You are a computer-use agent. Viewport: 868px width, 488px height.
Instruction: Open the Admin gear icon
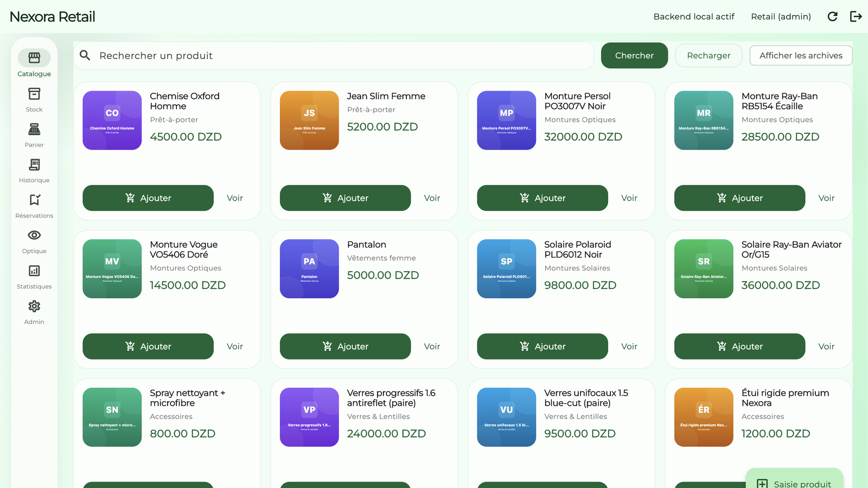click(x=34, y=306)
